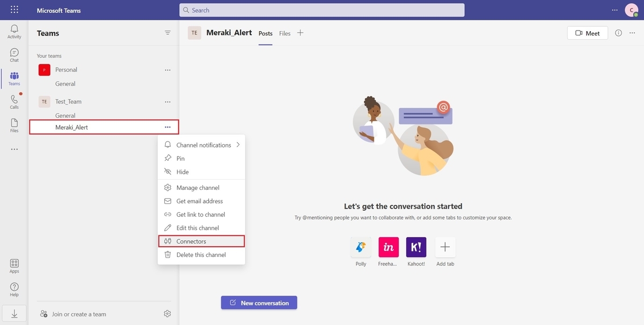644x325 pixels.
Task: Add a tab with plus icon
Action: pyautogui.click(x=300, y=33)
